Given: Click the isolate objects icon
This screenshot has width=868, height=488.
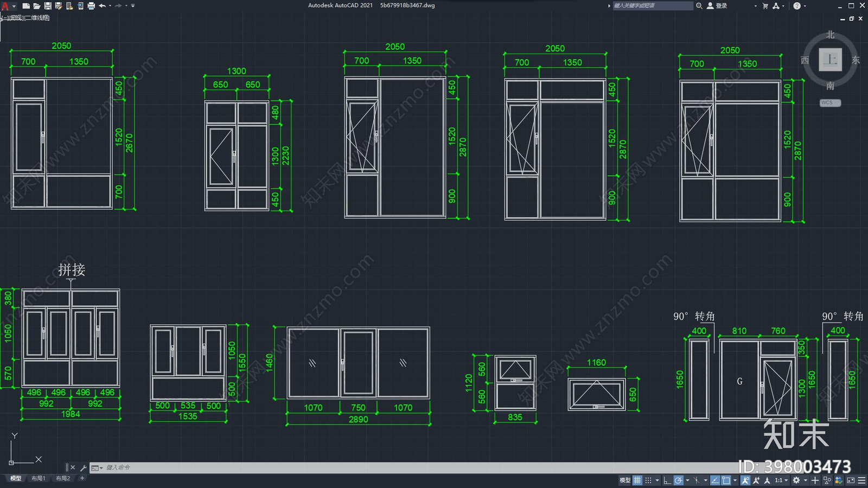Looking at the screenshot, I should (827, 480).
